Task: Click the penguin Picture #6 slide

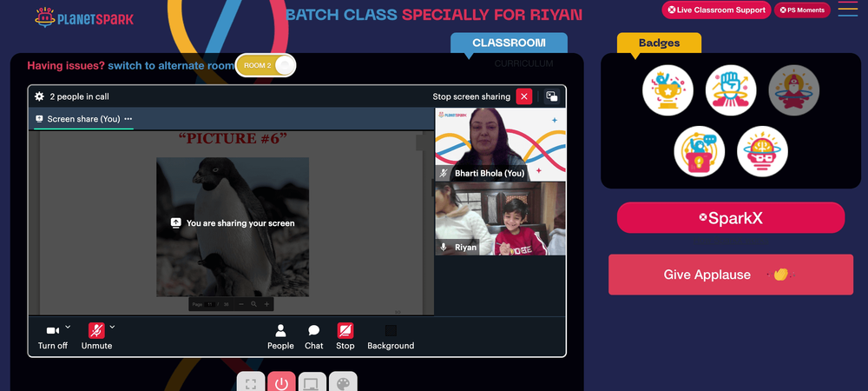Action: pyautogui.click(x=233, y=227)
